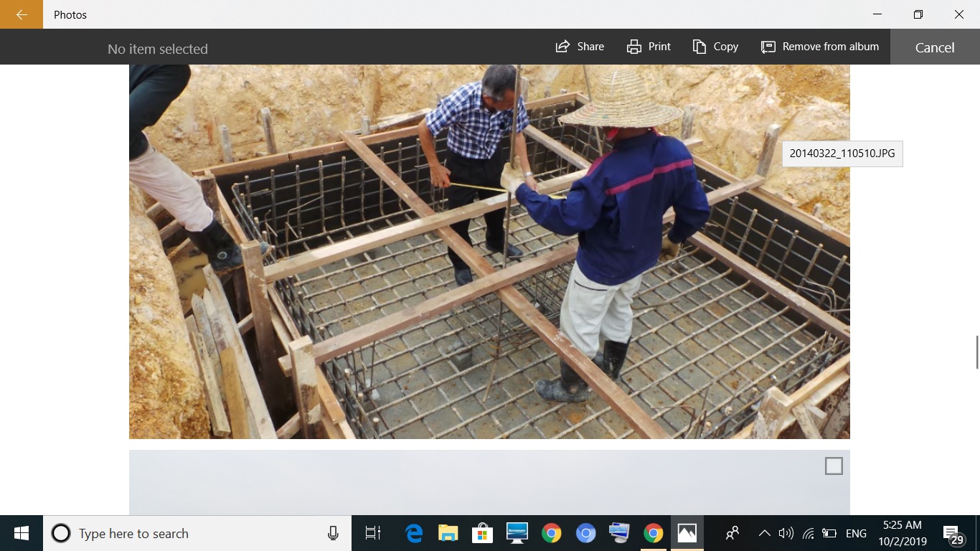This screenshot has width=980, height=551.
Task: Open the Windows Start menu
Action: pos(22,533)
